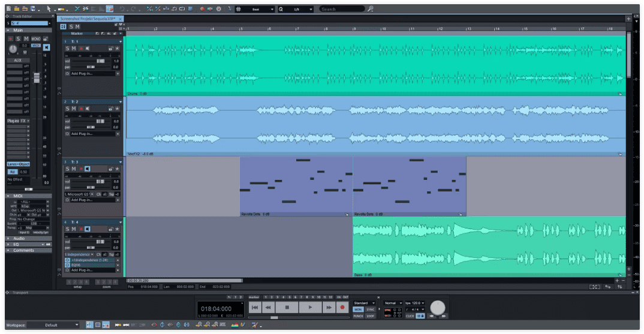Image resolution: width=644 pixels, height=334 pixels.
Task: Open a project with the folder icon
Action: click(17, 8)
